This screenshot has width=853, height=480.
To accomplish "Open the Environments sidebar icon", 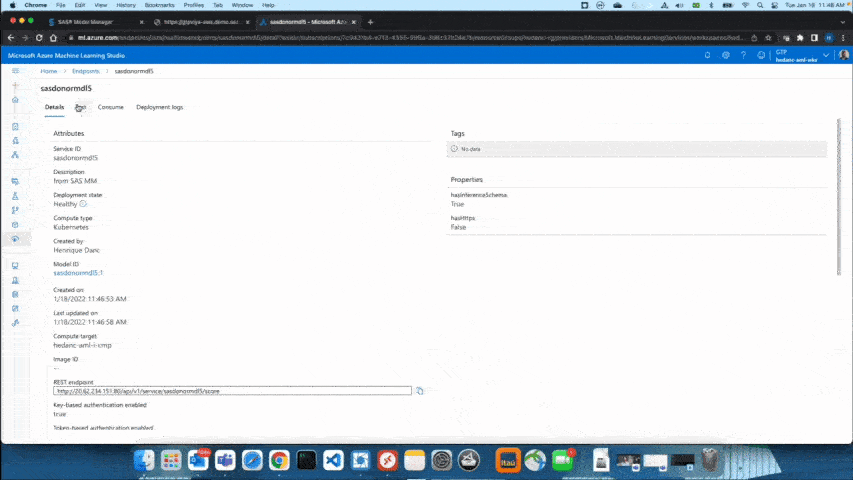I will click(x=15, y=280).
